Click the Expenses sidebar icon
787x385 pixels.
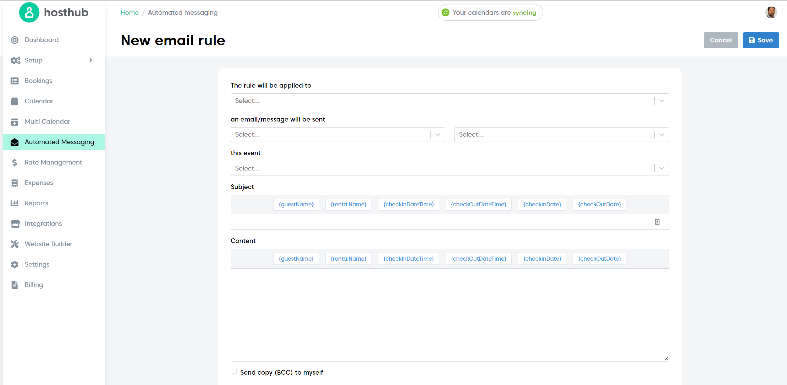(x=15, y=183)
